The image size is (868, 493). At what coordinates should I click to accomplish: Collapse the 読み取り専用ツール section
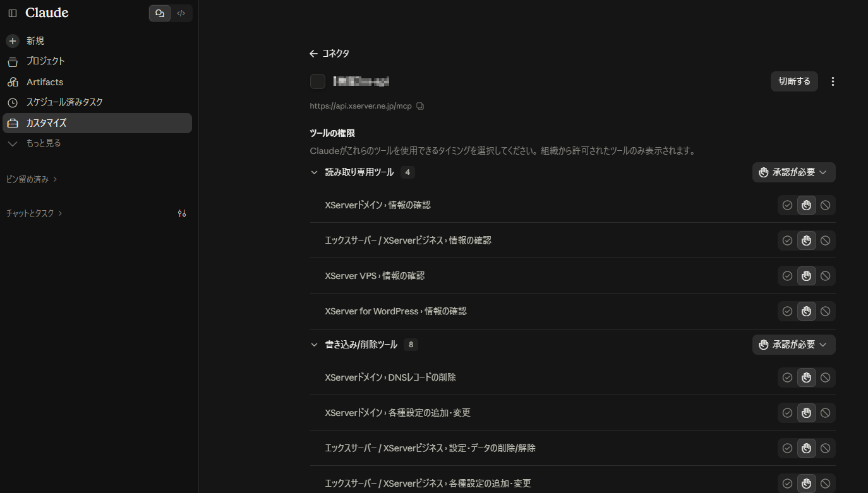coord(314,172)
